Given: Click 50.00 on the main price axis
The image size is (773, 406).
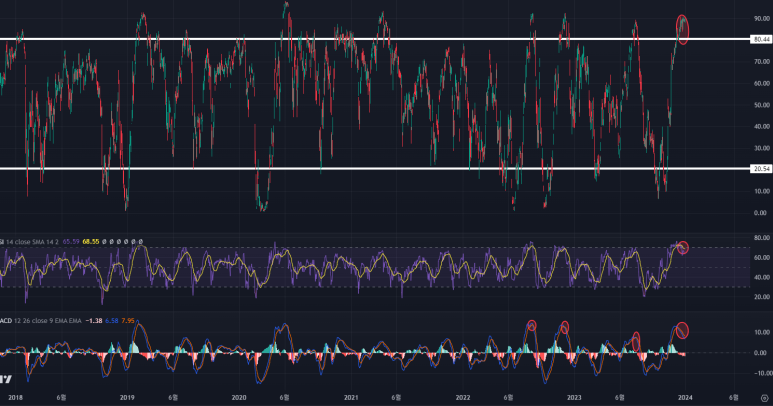Looking at the screenshot, I should click(761, 105).
